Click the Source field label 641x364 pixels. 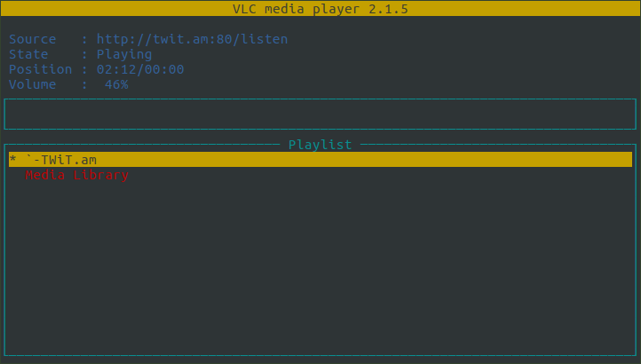32,39
